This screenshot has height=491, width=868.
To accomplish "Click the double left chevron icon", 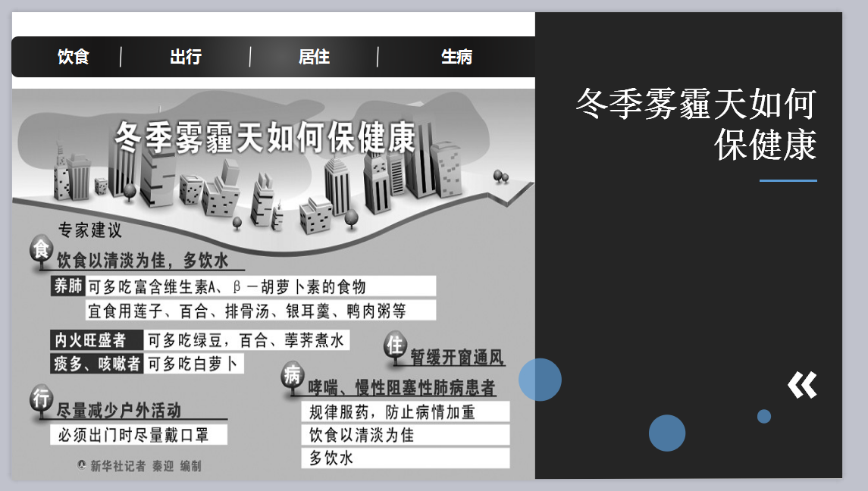I will point(802,385).
